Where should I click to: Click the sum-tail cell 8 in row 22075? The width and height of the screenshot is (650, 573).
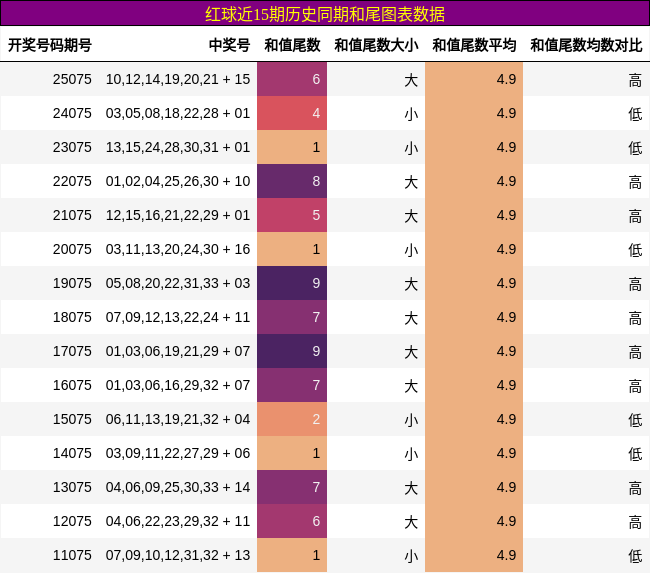(x=292, y=181)
